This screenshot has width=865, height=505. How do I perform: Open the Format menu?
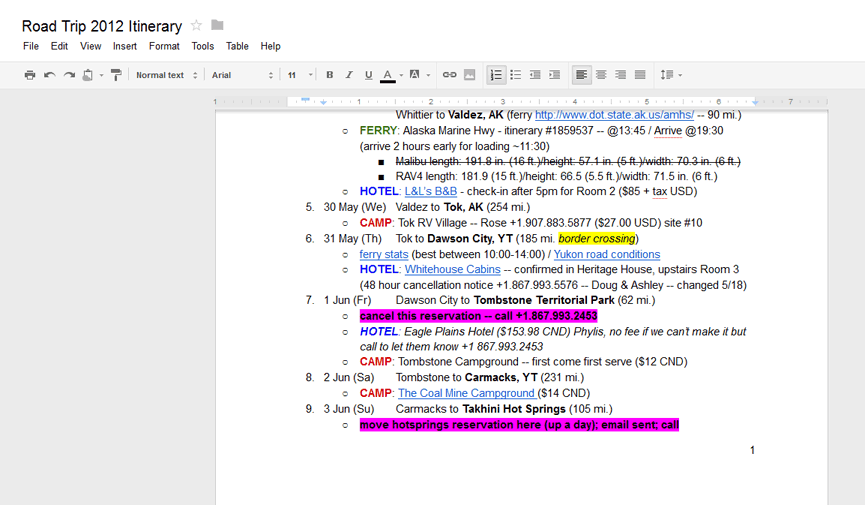(164, 46)
